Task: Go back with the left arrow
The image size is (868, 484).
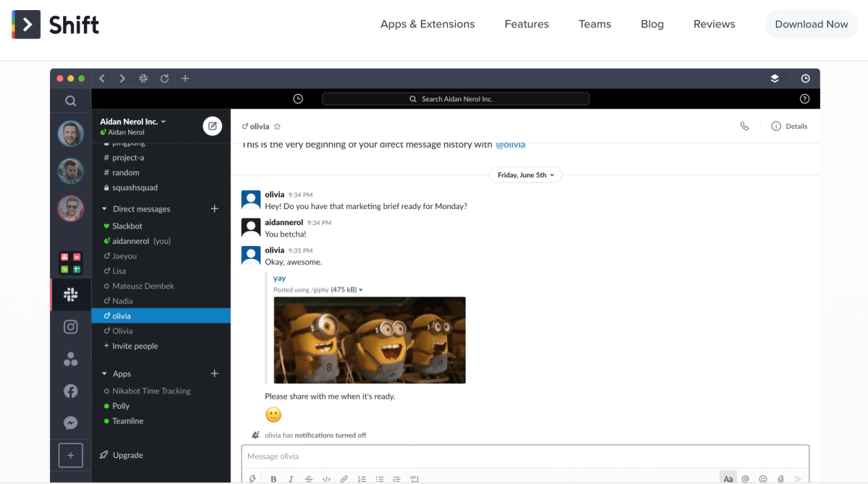Action: [x=102, y=78]
